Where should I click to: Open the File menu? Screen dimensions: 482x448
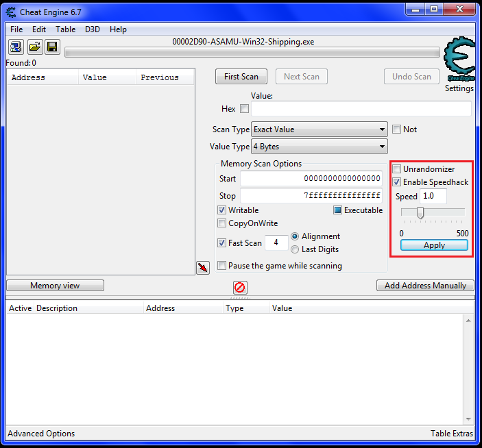[x=16, y=29]
